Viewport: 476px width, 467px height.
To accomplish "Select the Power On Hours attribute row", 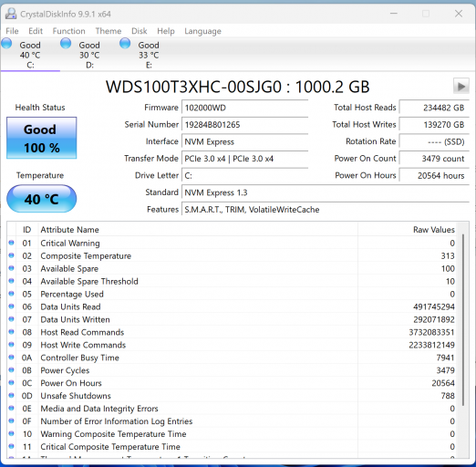I will tap(232, 383).
